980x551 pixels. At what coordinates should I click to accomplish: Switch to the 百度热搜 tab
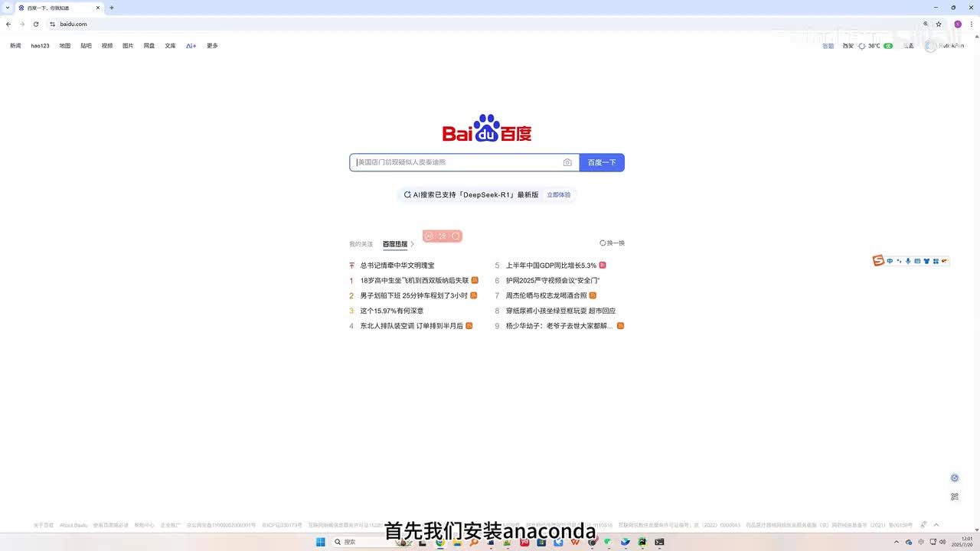pos(395,244)
